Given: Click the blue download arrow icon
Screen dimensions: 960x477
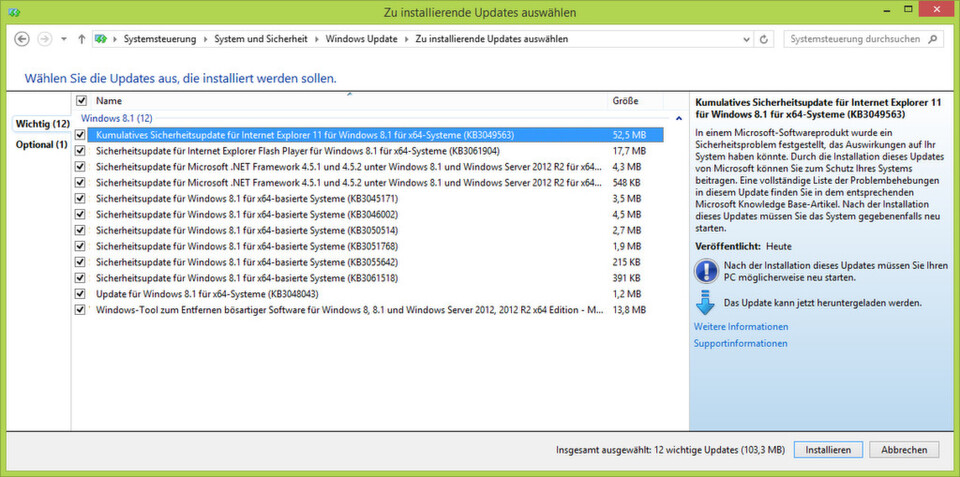Looking at the screenshot, I should pyautogui.click(x=706, y=302).
